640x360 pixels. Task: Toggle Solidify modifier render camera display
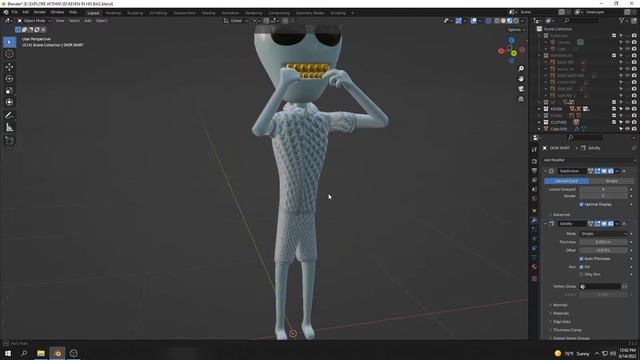611,224
